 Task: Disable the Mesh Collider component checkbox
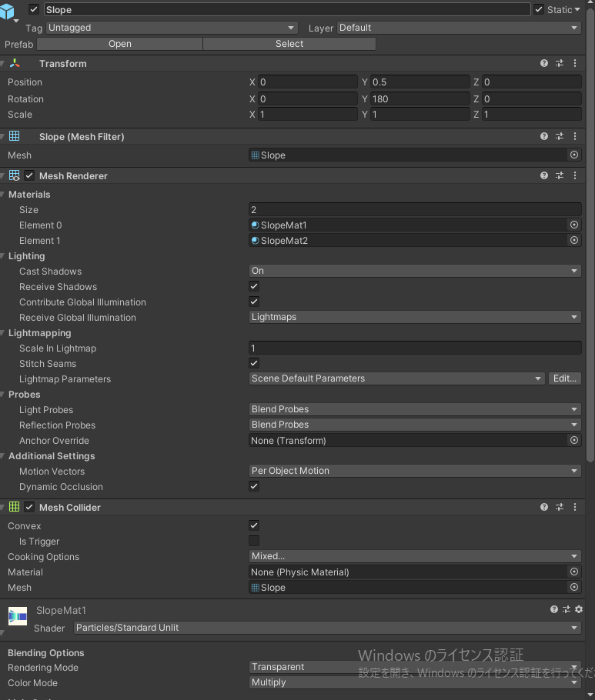29,507
